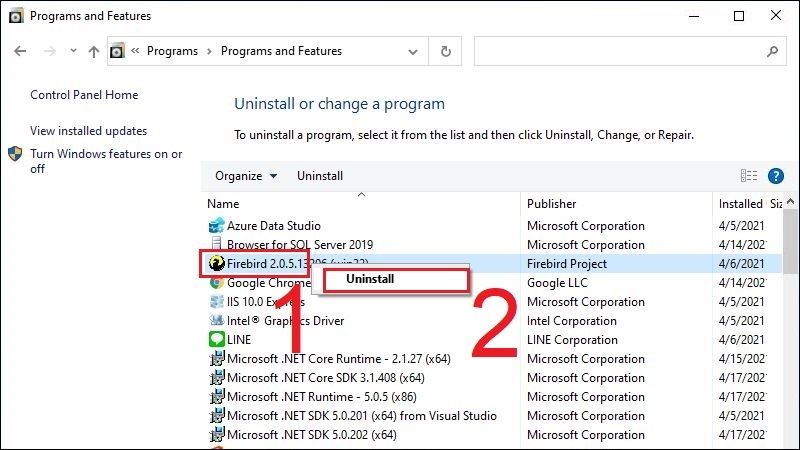Select the Intel Graphics Driver icon
This screenshot has height=450, width=800.
[217, 320]
